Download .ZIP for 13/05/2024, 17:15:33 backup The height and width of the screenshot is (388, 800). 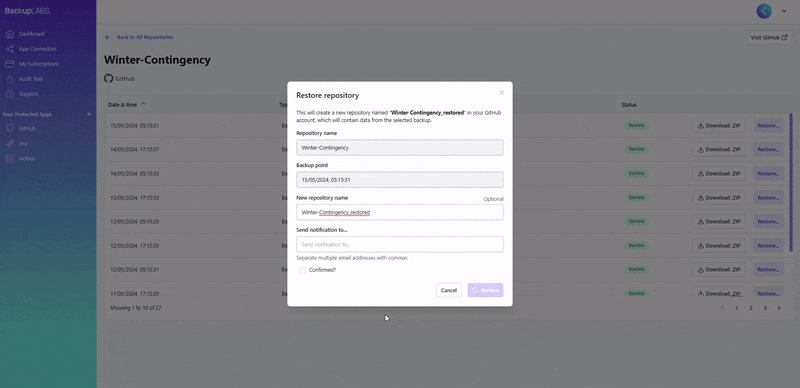point(718,198)
